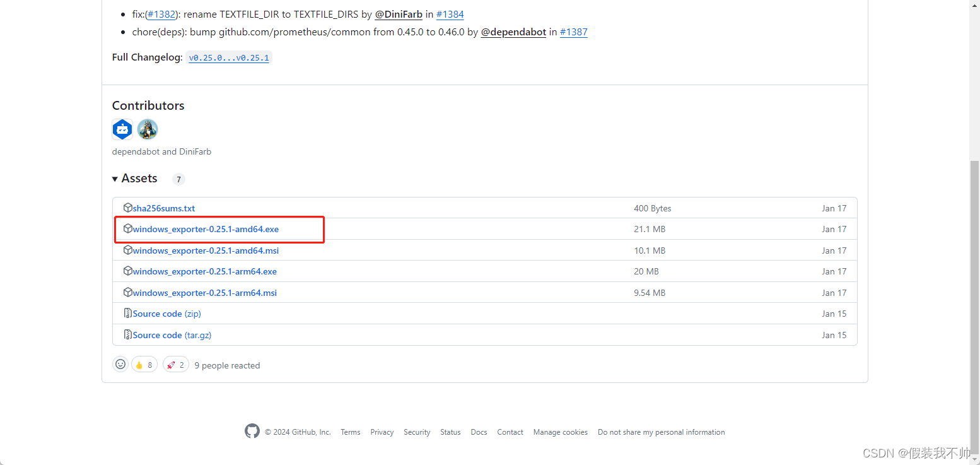The width and height of the screenshot is (980, 465).
Task: Open pull request #1384
Action: tap(450, 14)
